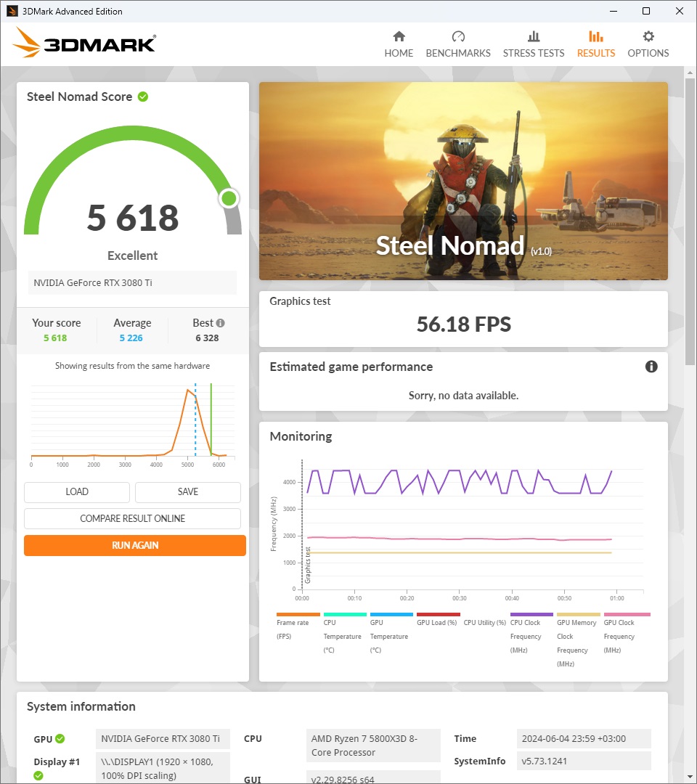
Task: Click SystemInfo version v5.73.1241
Action: 584,761
